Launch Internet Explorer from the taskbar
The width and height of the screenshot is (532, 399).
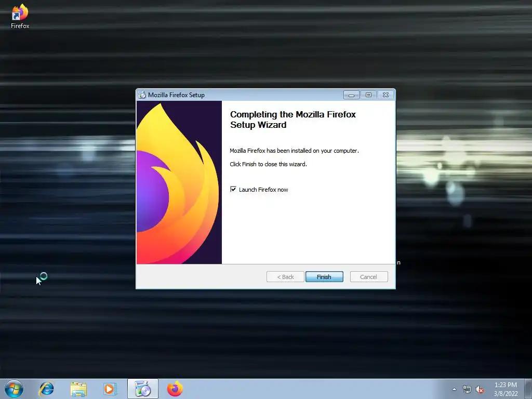pos(46,389)
